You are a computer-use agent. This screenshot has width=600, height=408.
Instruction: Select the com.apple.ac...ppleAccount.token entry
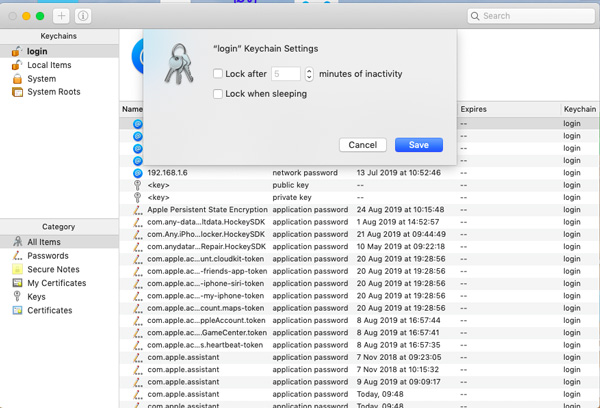(360, 320)
